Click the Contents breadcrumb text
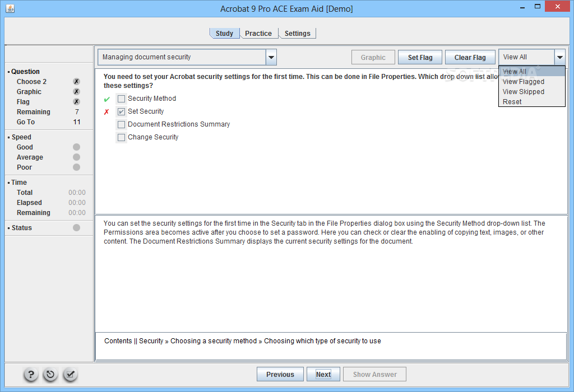Viewport: 574px width, 392px height. click(118, 341)
